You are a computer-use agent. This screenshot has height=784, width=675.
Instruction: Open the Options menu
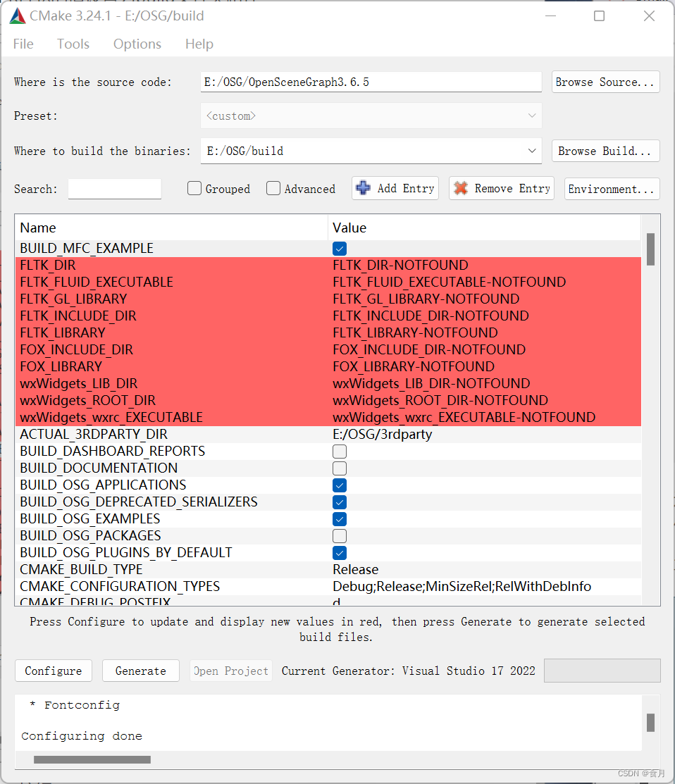click(x=137, y=44)
